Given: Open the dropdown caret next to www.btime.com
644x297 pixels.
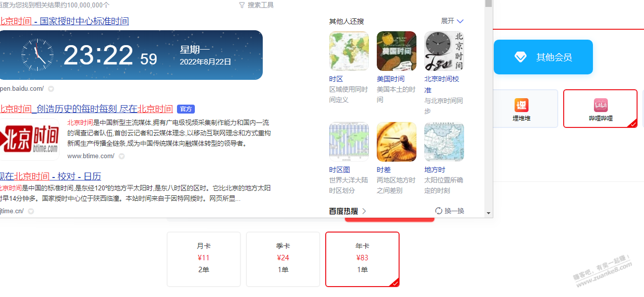Looking at the screenshot, I should [121, 155].
